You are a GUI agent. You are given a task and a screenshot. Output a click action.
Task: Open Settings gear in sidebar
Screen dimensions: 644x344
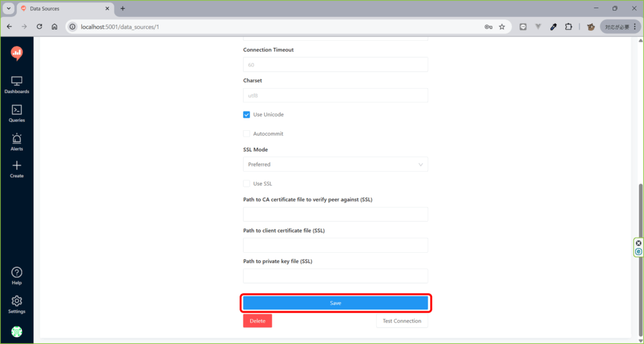(x=16, y=304)
